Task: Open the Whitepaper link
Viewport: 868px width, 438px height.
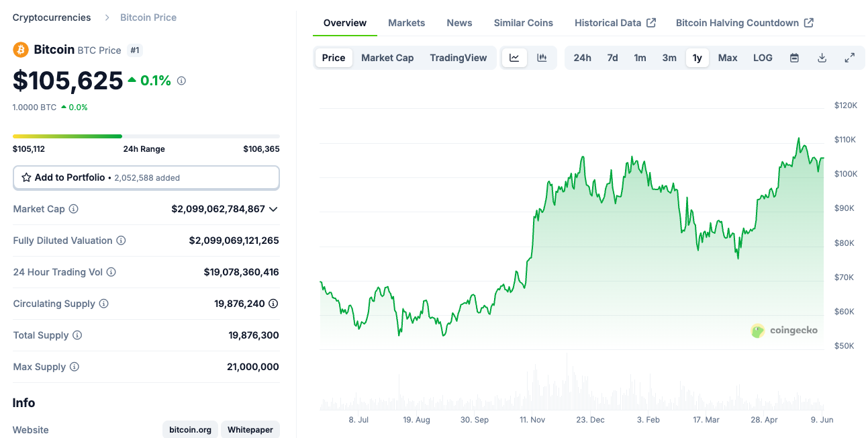Action: pos(250,430)
